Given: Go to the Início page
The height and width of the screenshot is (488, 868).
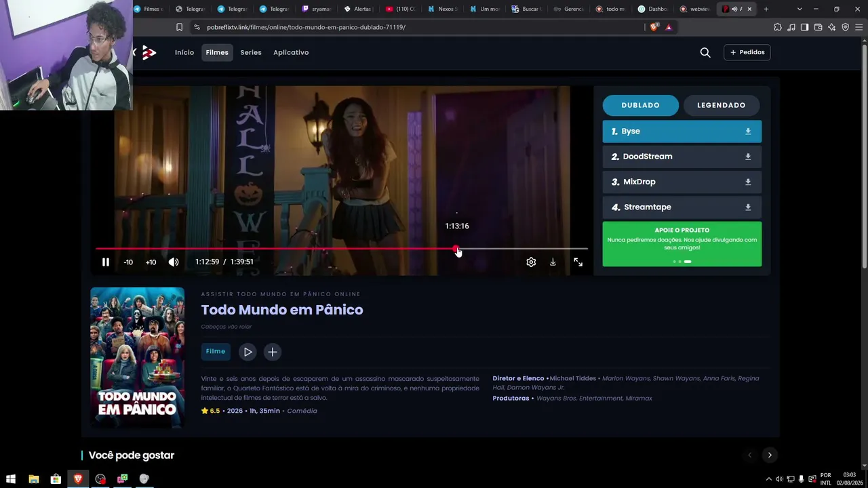Looking at the screenshot, I should [184, 52].
